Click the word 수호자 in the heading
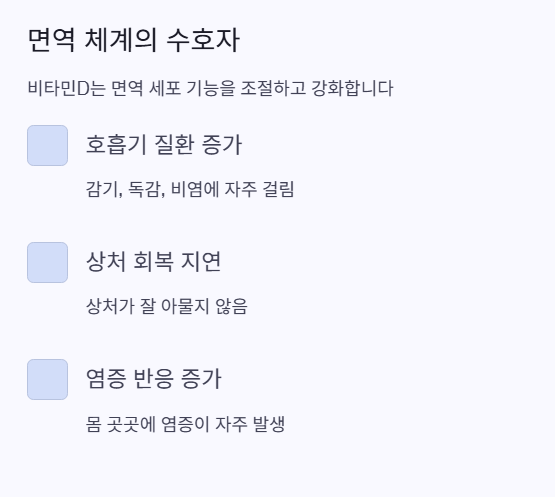The width and height of the screenshot is (555, 497). 203,40
